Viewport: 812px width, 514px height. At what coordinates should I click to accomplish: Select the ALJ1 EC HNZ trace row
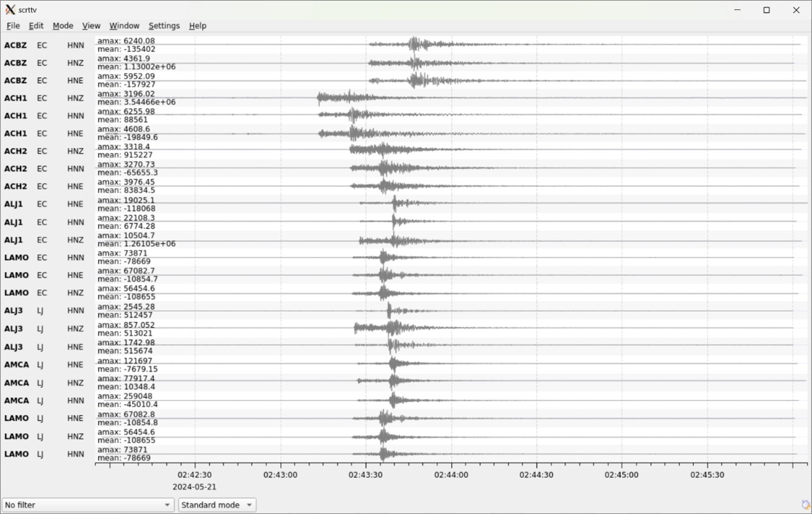pyautogui.click(x=405, y=239)
